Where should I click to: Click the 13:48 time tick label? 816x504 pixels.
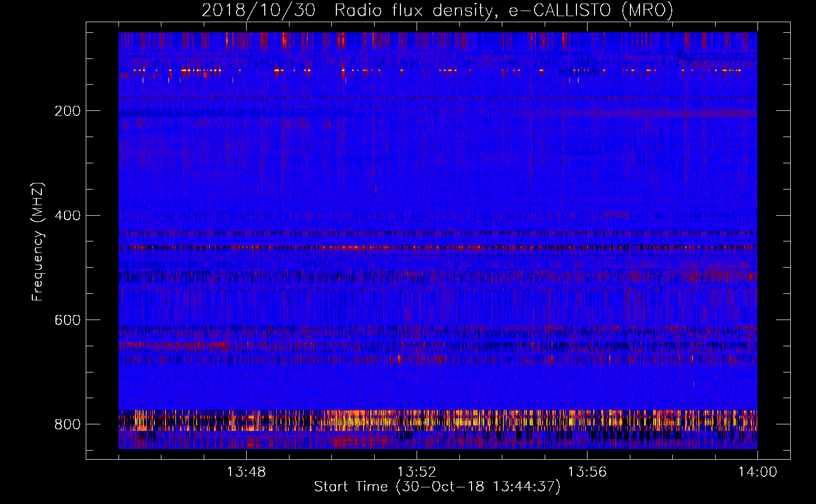coord(246,472)
